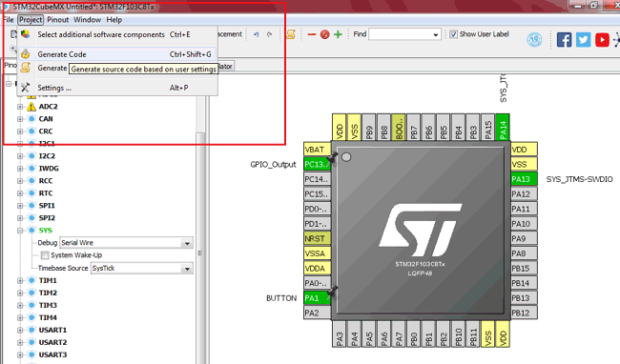This screenshot has height=364, width=620.
Task: Click the software components cube icon
Action: (26, 34)
